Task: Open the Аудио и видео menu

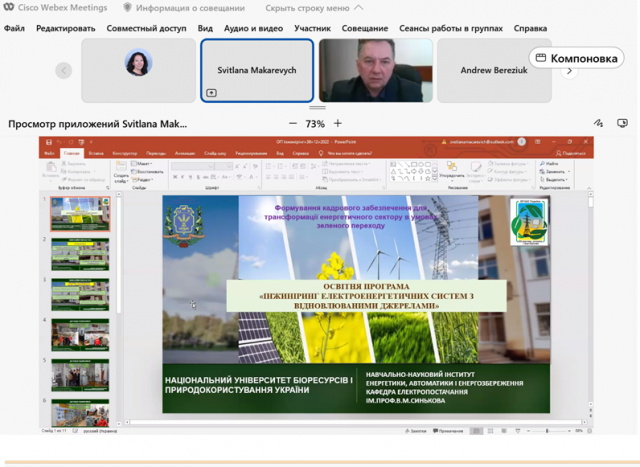Action: (253, 28)
